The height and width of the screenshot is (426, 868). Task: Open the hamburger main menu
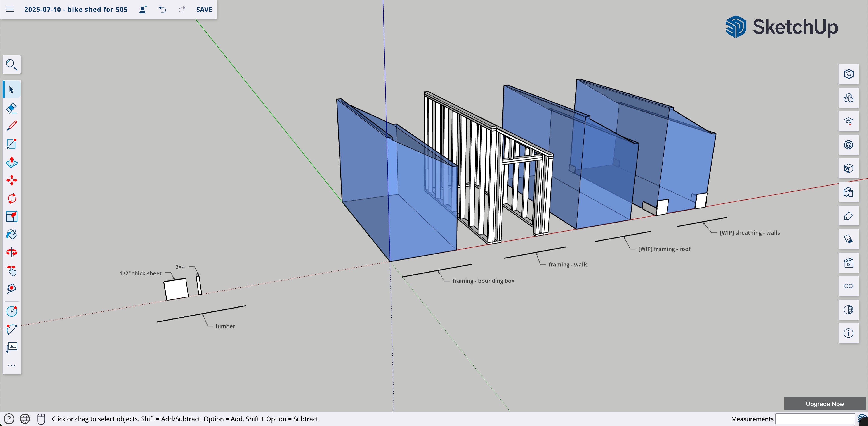(x=10, y=10)
